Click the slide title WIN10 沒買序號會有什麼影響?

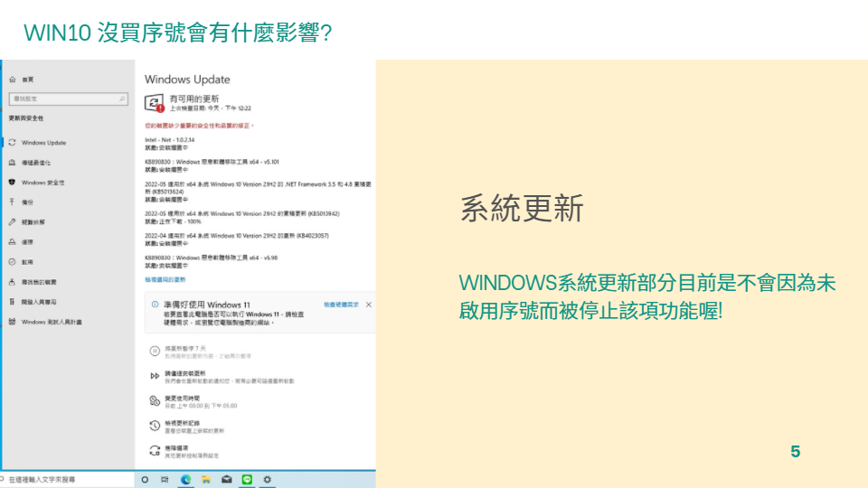point(178,33)
